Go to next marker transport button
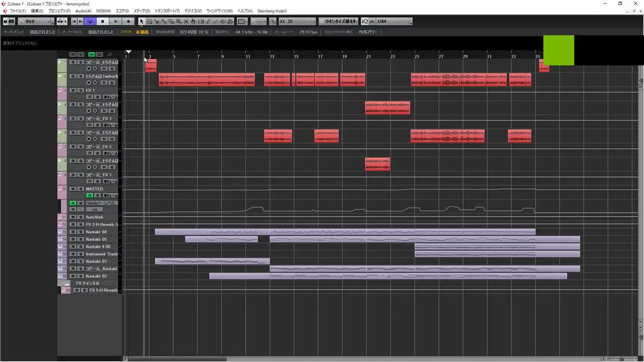Image resolution: width=644 pixels, height=362 pixels. [x=80, y=21]
